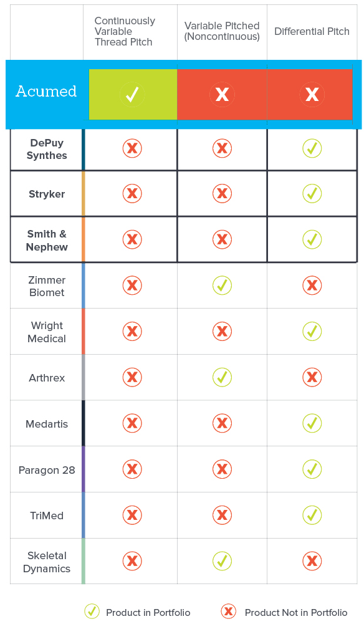Click Skeletal Dynamics Variable Pitched checkmark
The image size is (364, 624).
click(222, 560)
